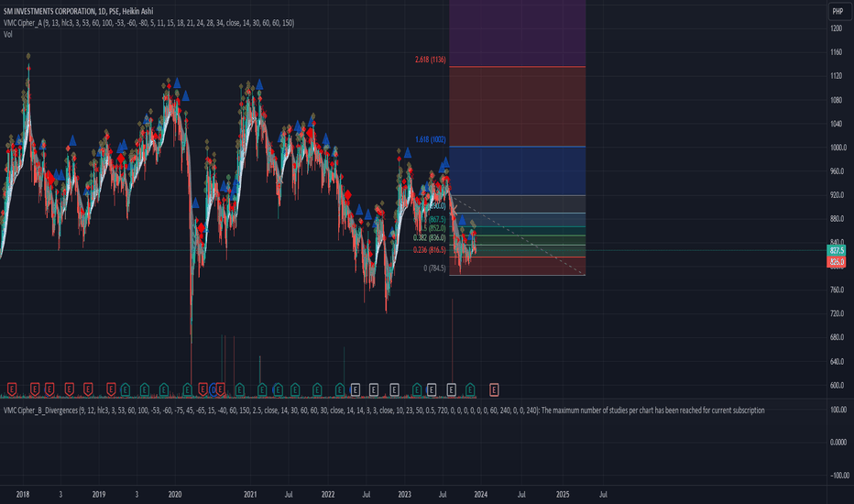Image resolution: width=854 pixels, height=504 pixels.
Task: Click the last green earnings E marker
Action: (470, 389)
